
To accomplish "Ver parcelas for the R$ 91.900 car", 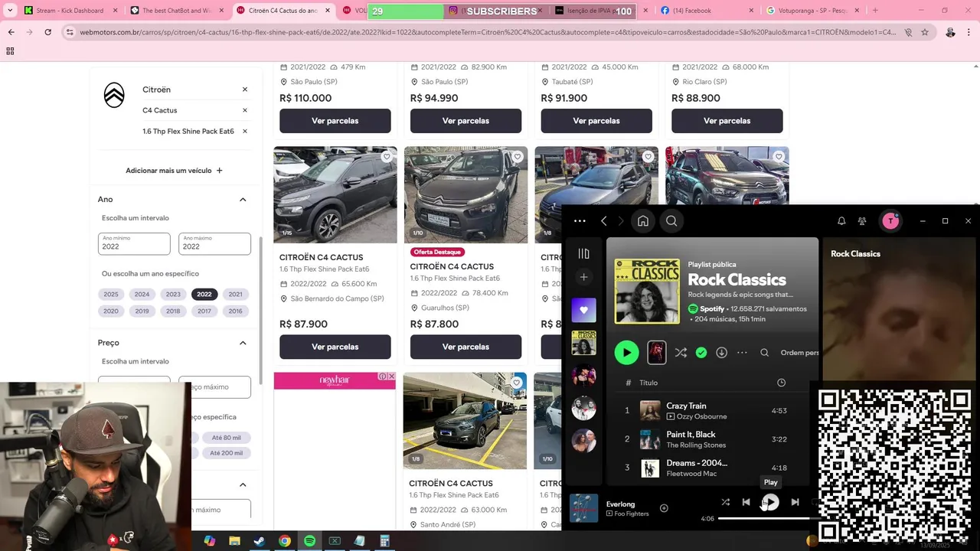I will click(596, 121).
